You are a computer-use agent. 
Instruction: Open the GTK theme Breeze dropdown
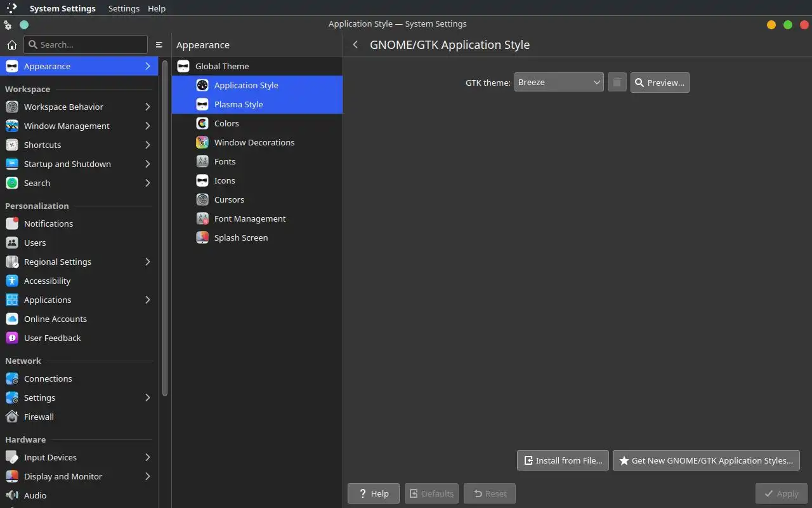(559, 83)
